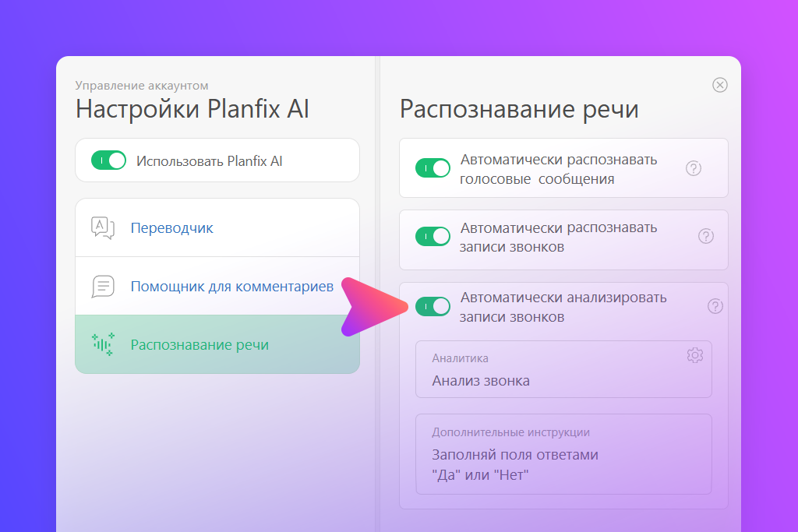This screenshot has height=532, width=798.
Task: Open help for голосовые сообщения recognition
Action: (693, 168)
